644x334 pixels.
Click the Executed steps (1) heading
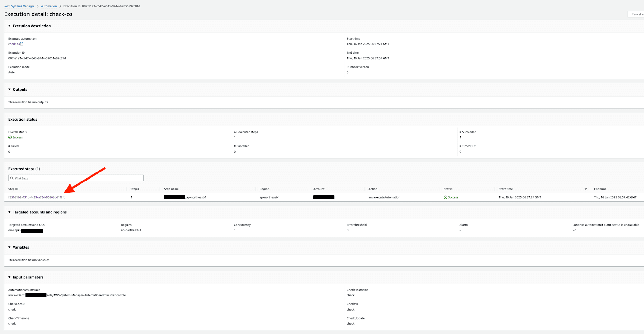pyautogui.click(x=24, y=169)
